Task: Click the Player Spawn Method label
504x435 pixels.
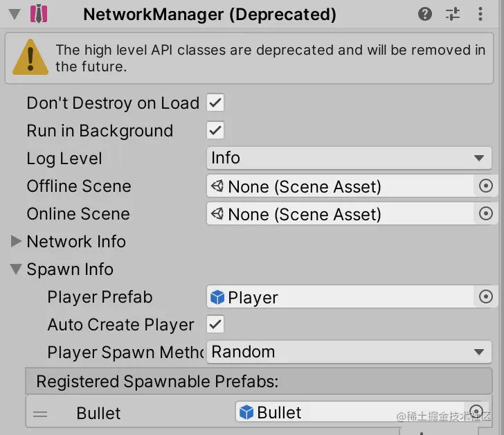Action: pos(126,352)
